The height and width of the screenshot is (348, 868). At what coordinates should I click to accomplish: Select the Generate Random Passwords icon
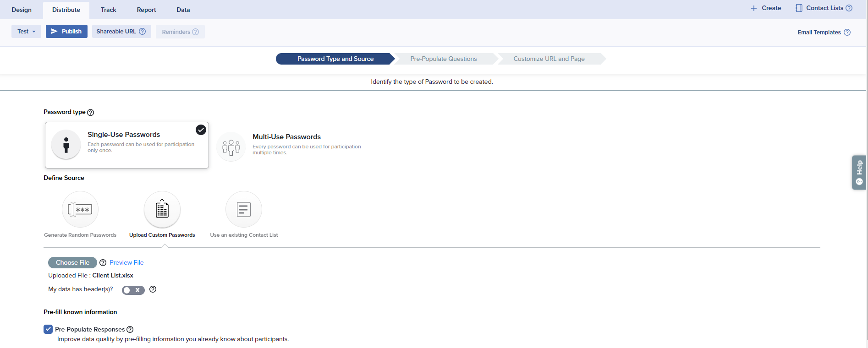80,209
